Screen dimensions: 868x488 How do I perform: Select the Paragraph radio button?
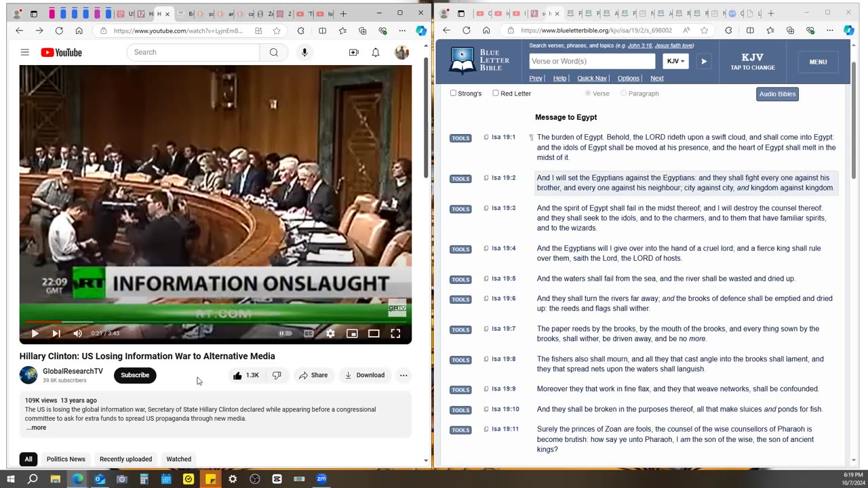click(x=623, y=94)
